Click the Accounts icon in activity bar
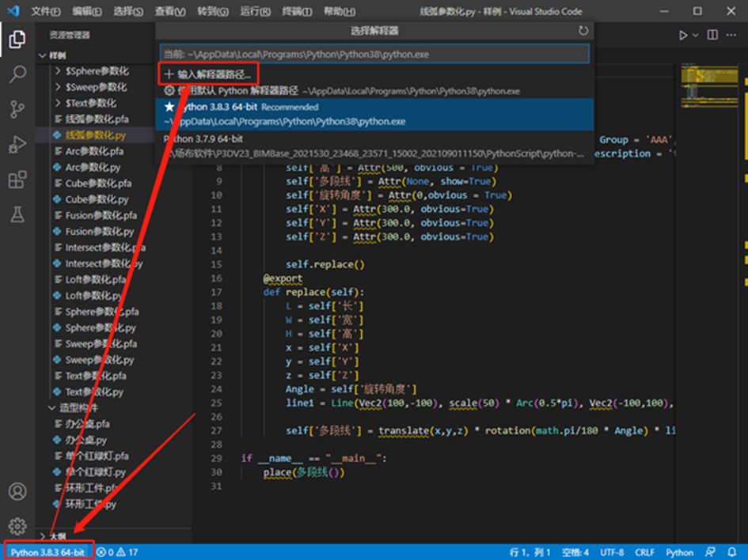 tap(17, 491)
